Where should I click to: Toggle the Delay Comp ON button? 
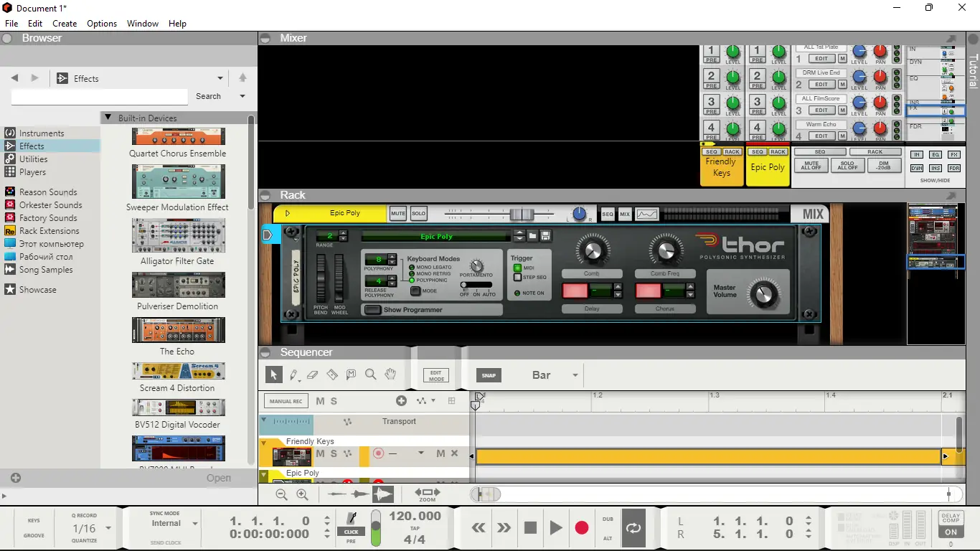[x=951, y=532]
